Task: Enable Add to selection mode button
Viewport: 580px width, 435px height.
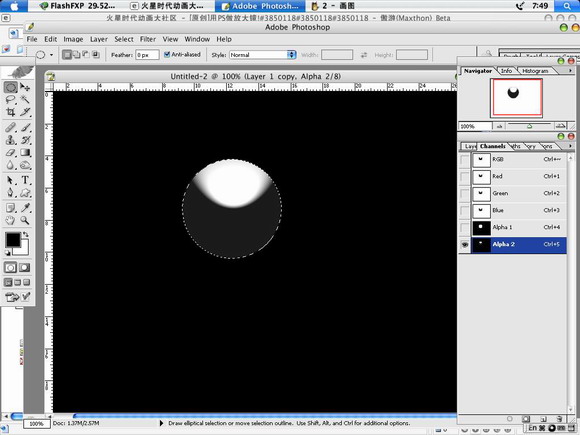Action: point(77,55)
